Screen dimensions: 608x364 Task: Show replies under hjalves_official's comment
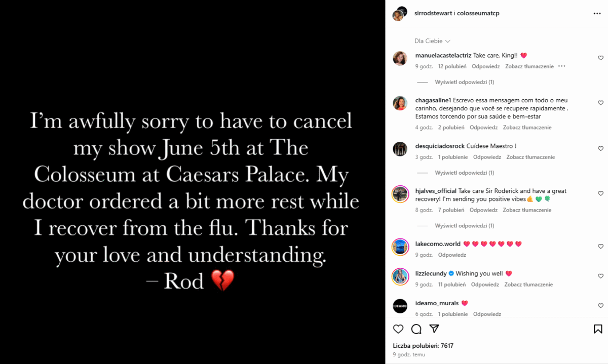(x=464, y=226)
